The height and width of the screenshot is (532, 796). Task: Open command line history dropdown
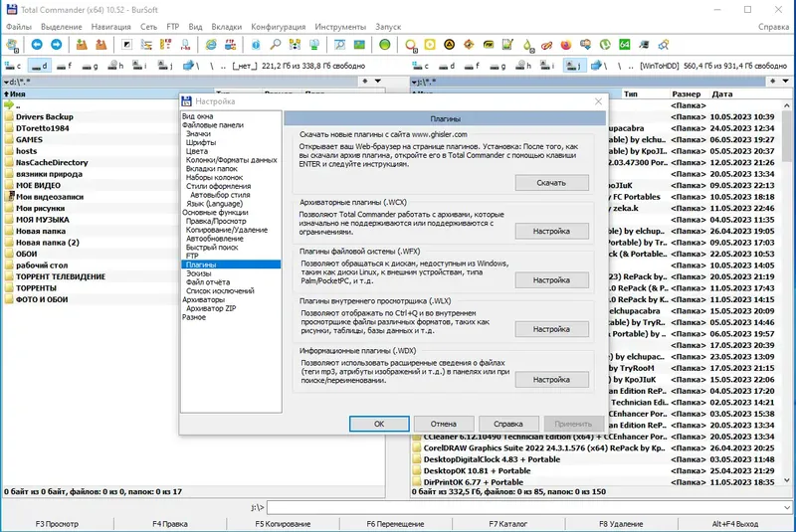click(787, 507)
